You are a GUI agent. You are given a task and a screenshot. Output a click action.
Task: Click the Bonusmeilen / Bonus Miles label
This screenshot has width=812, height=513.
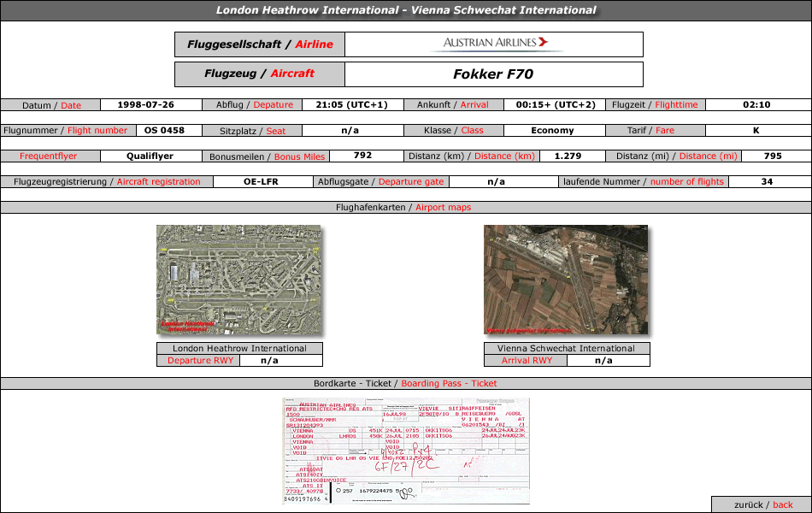[267, 156]
